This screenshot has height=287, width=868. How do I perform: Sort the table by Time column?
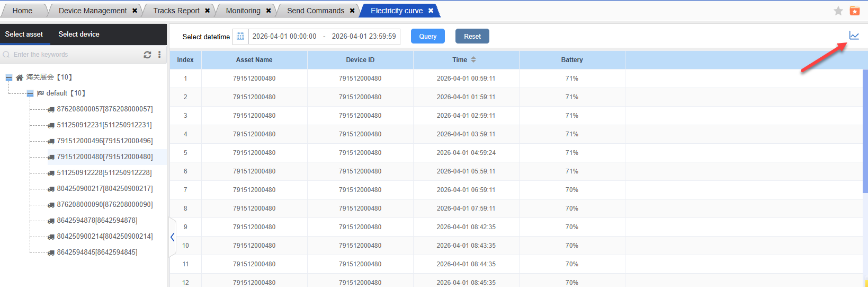coord(473,59)
